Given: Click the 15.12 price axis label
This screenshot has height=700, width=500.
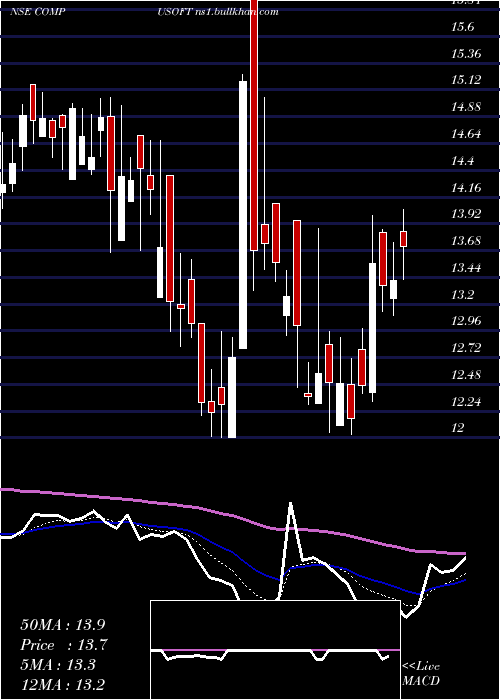Looking at the screenshot, I should tap(466, 80).
